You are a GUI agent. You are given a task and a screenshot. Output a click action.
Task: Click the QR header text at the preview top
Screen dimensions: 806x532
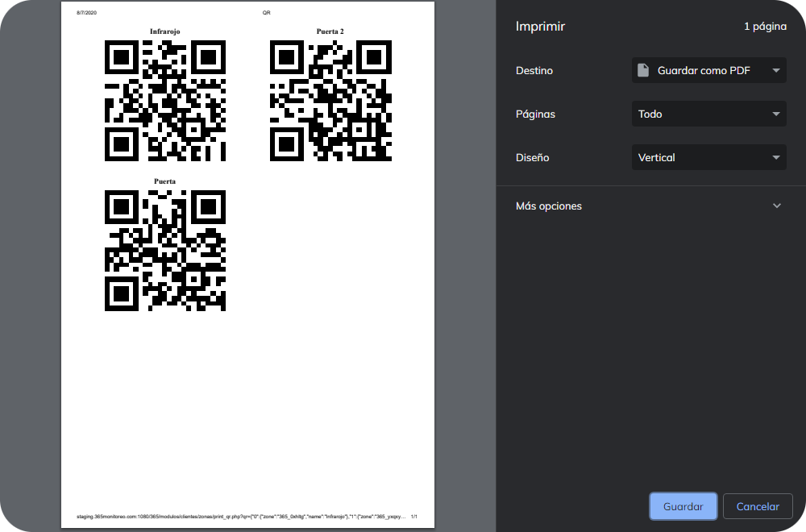266,12
